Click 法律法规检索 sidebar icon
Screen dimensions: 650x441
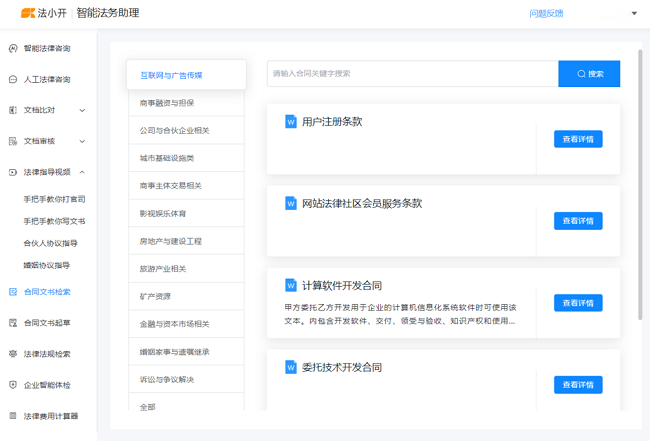tap(13, 354)
